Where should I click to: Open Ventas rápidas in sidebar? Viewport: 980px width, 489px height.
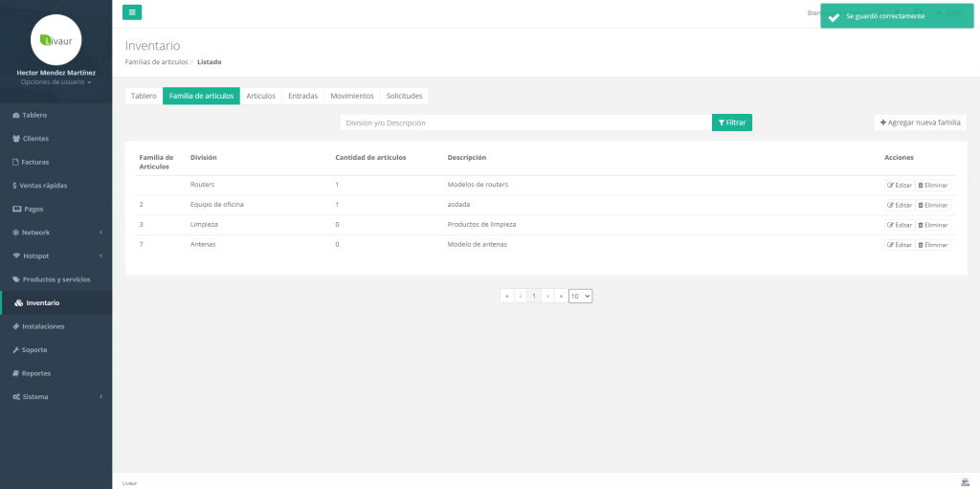(x=56, y=185)
